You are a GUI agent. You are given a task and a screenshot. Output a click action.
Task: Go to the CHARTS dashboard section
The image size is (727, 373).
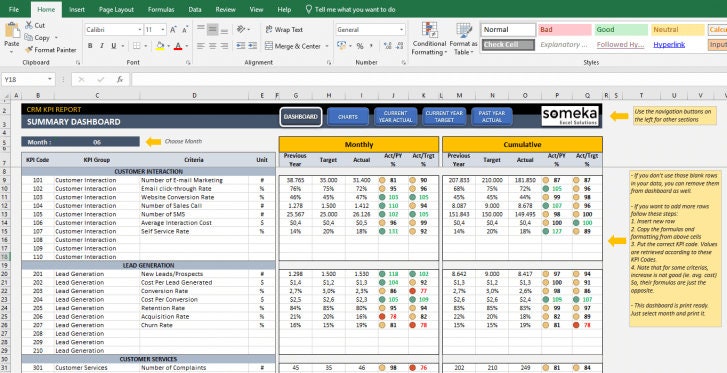click(x=348, y=117)
